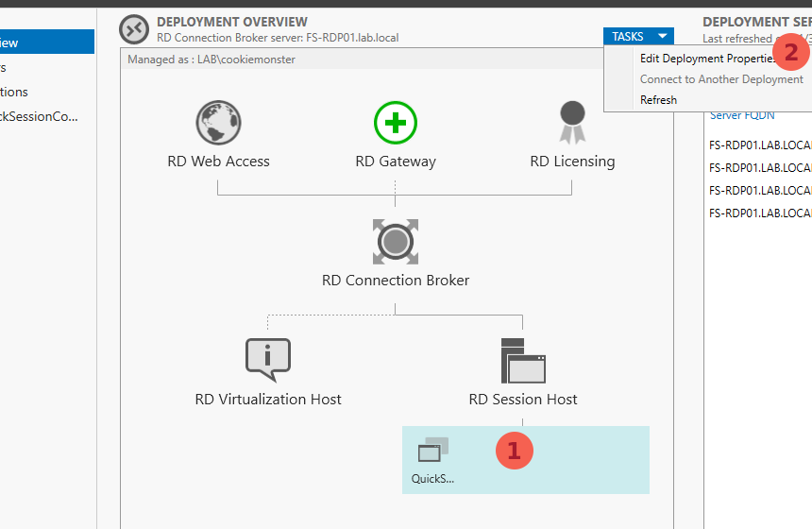
Task: Click Refresh in the Tasks menu
Action: [x=658, y=100]
